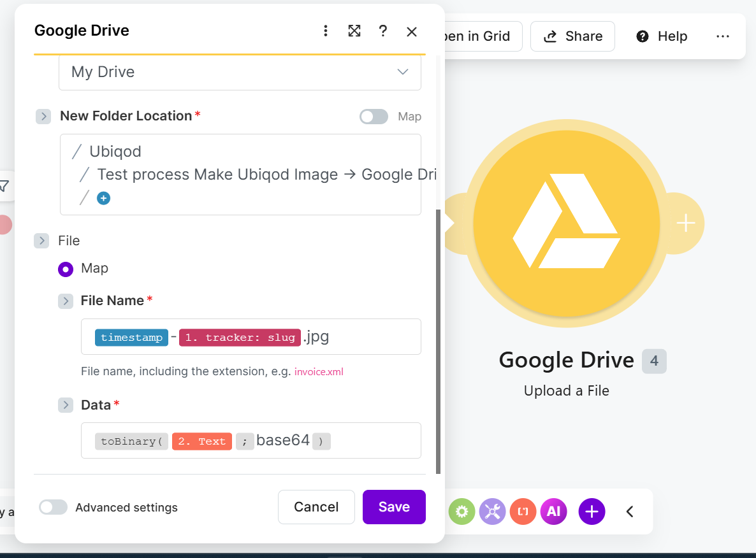This screenshot has height=558, width=756.
Task: Expand the New Folder Location section
Action: click(x=43, y=116)
